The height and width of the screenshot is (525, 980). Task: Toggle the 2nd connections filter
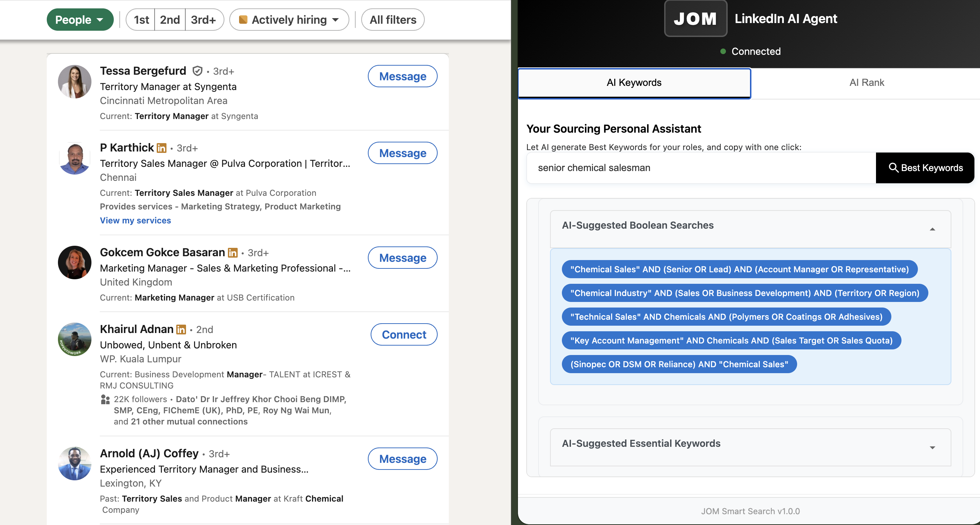pyautogui.click(x=170, y=20)
